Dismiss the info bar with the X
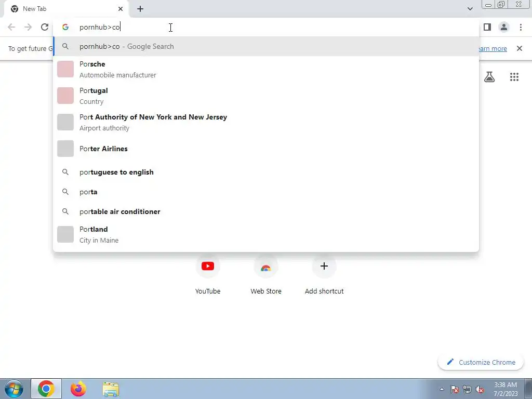Screen dimensions: 532x399 coord(519,48)
